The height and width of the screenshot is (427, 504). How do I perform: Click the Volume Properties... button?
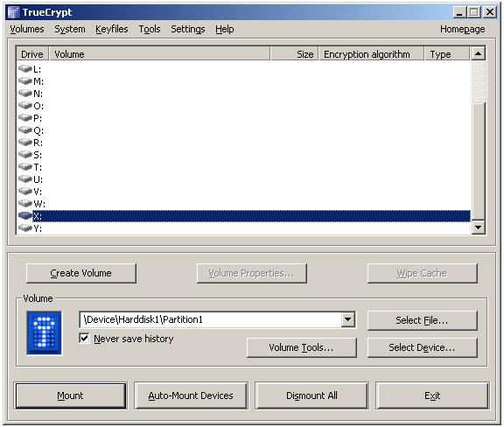pyautogui.click(x=252, y=273)
